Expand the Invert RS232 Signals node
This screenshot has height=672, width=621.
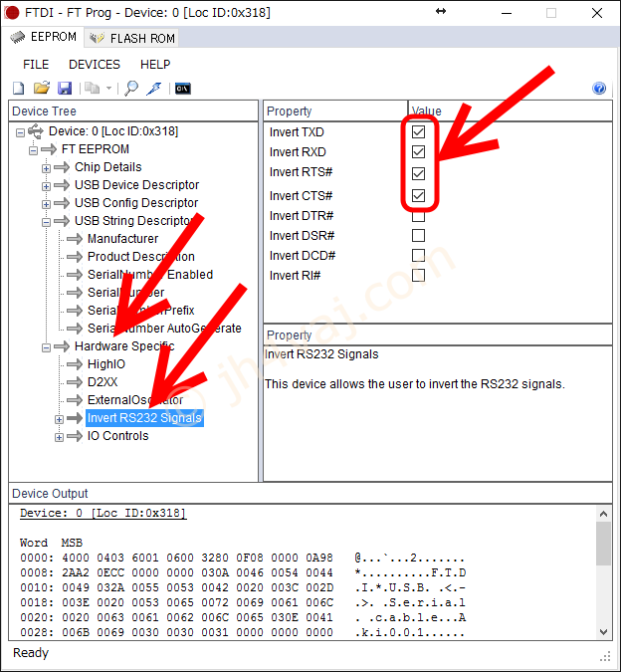(59, 419)
